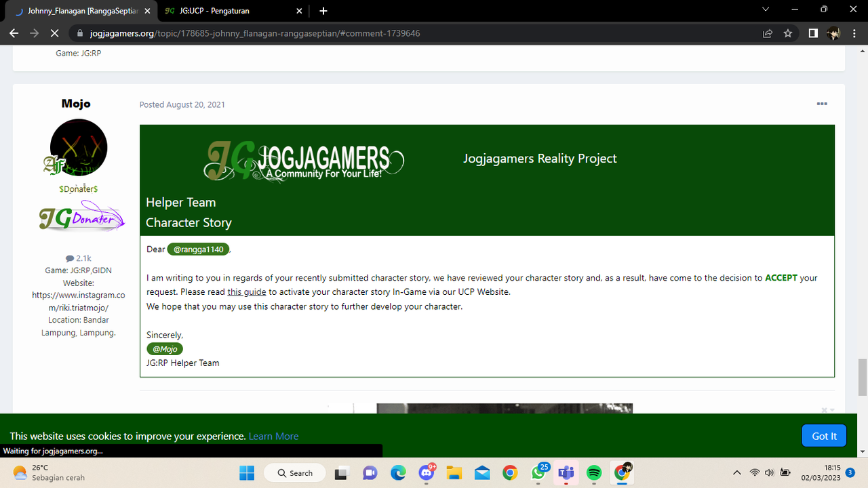
Task: Click the 'Location: Bandar Lampung, Lampung.' text
Action: [79, 326]
